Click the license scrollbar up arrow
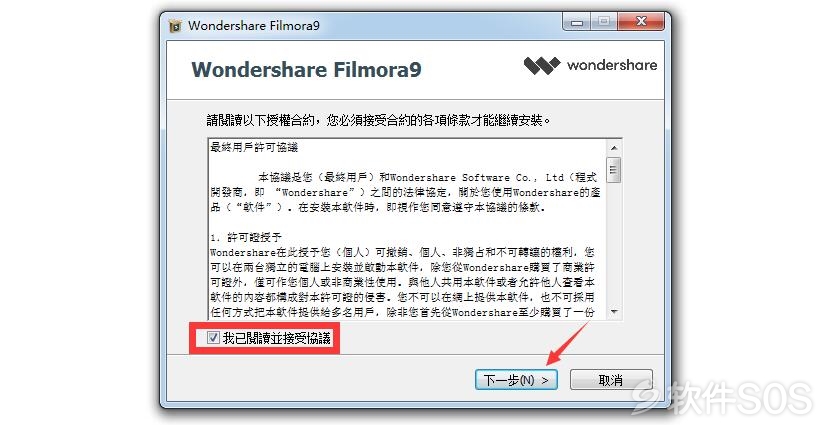 tap(614, 148)
